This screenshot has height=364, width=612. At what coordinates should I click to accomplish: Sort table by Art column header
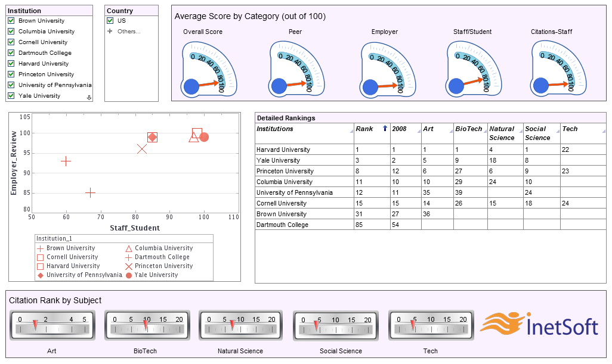point(437,133)
